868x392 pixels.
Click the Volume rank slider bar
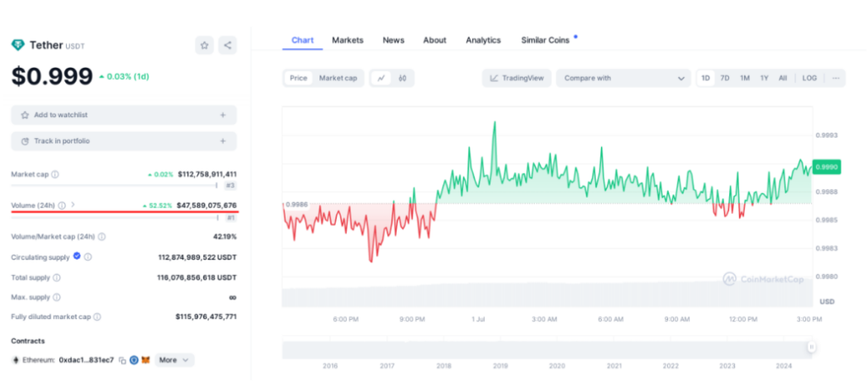point(114,217)
